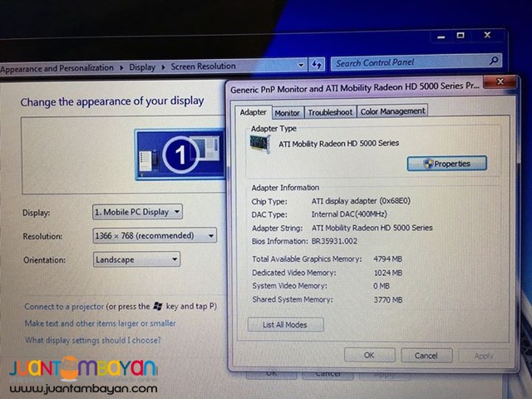Open the Display dropdown
The image size is (532, 399).
point(137,212)
